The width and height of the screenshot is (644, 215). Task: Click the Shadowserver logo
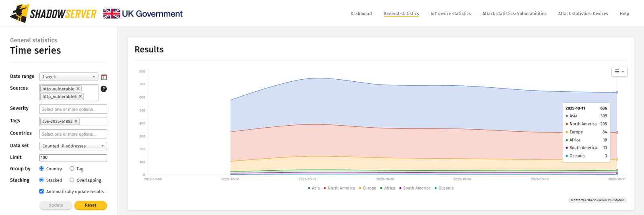tap(53, 14)
